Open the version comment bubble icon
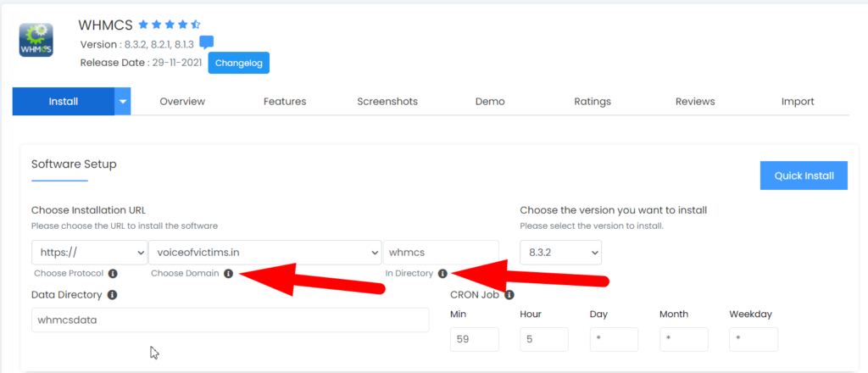This screenshot has height=373, width=868. click(207, 42)
